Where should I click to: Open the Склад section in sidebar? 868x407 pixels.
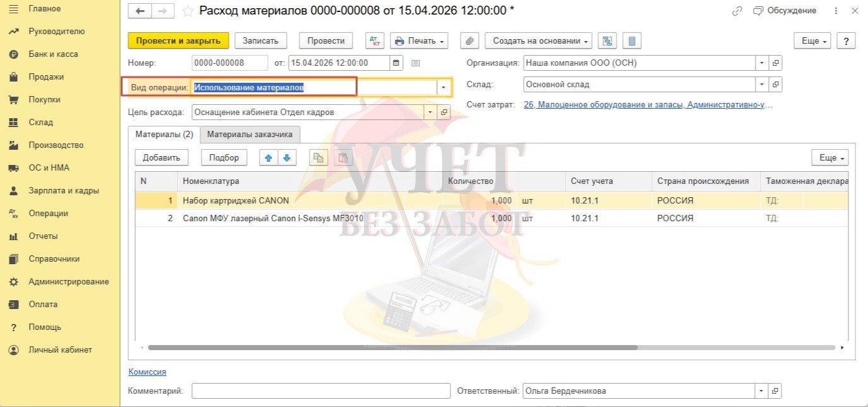pyautogui.click(x=40, y=122)
